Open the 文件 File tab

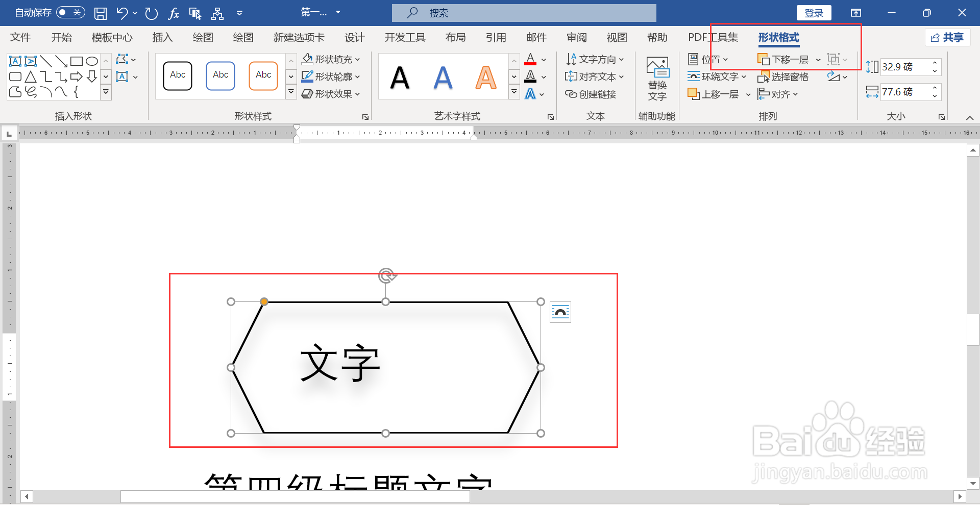(x=20, y=37)
